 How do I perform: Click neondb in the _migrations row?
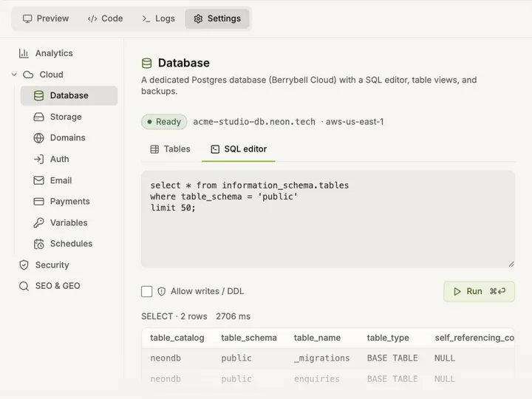click(166, 358)
